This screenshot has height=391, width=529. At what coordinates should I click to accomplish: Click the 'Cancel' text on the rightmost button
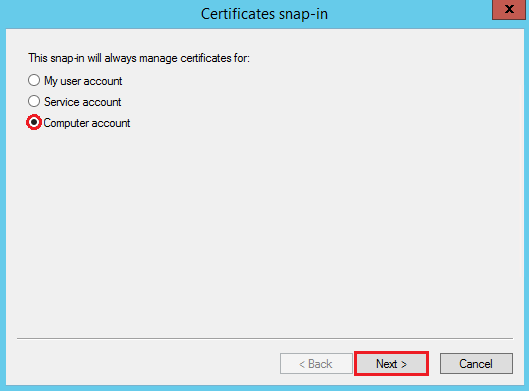[476, 364]
